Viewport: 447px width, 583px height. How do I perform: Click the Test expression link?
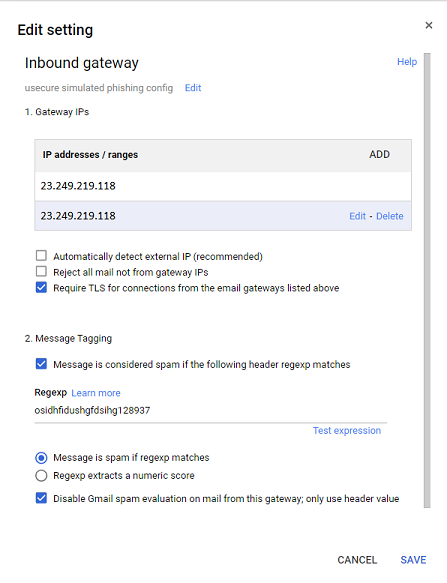click(x=347, y=431)
